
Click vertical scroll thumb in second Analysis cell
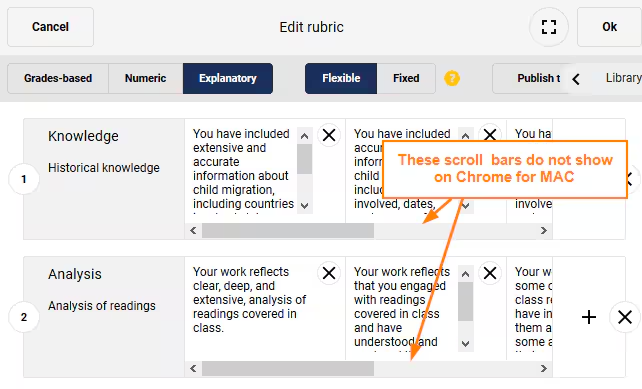point(465,301)
